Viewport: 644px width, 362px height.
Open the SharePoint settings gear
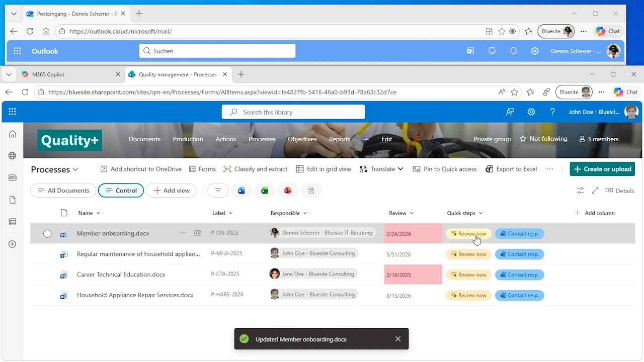click(x=531, y=112)
